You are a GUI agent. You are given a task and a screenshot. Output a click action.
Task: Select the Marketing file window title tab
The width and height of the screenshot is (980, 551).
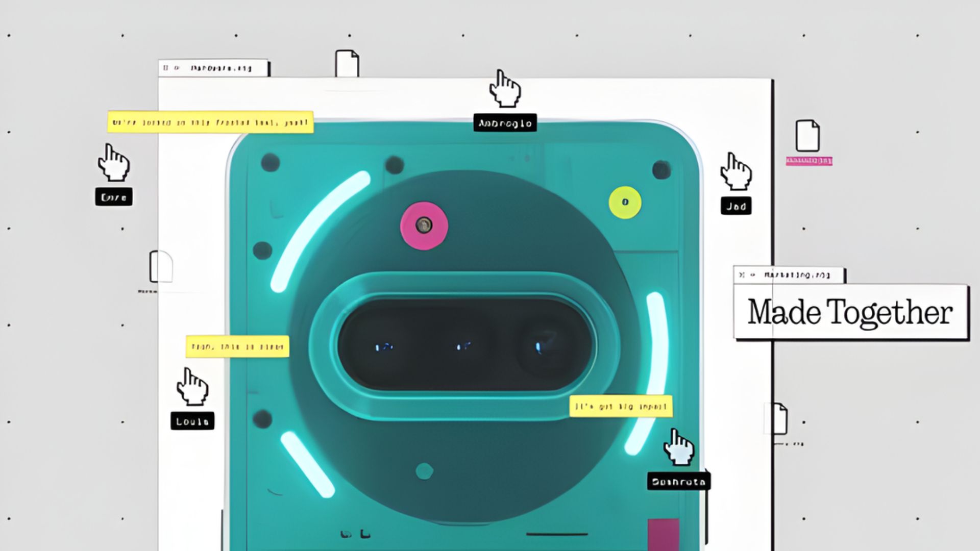(x=789, y=275)
